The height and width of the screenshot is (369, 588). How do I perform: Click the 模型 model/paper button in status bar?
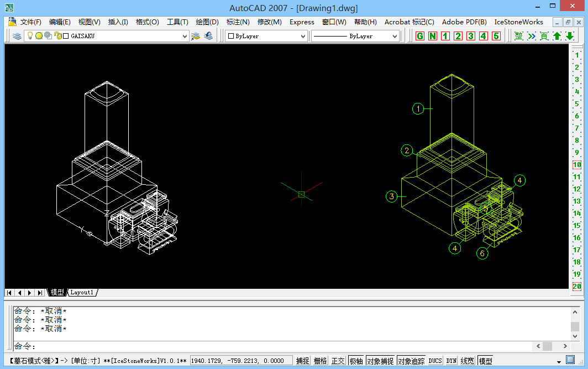click(x=485, y=361)
